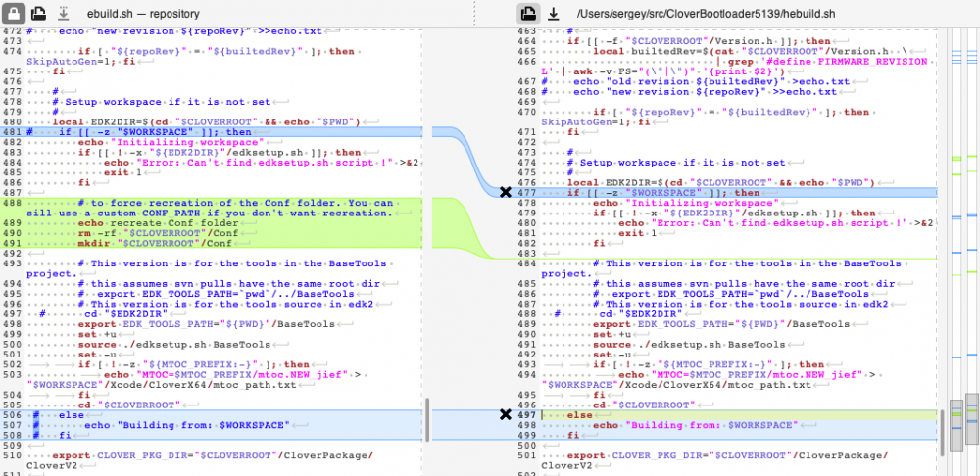
Task: Click left line 482 'echo "Initializing workspace"'
Action: pos(171,142)
